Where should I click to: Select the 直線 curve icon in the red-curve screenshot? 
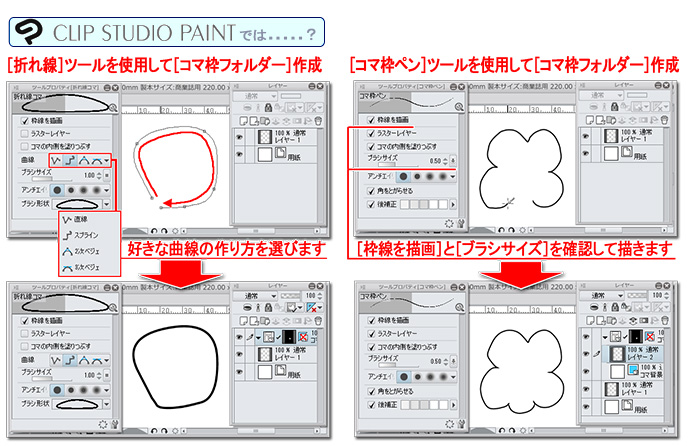56,160
